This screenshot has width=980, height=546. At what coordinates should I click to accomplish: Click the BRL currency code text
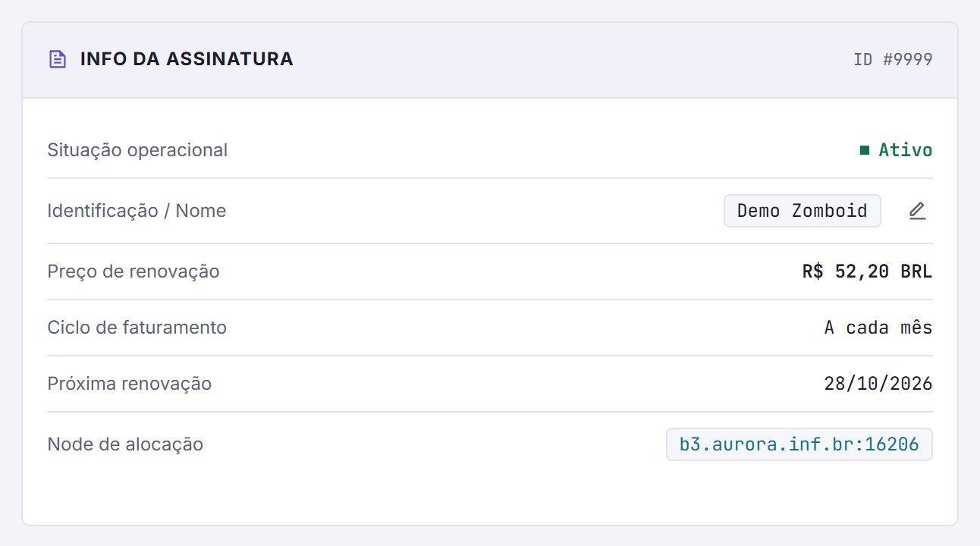coord(917,271)
